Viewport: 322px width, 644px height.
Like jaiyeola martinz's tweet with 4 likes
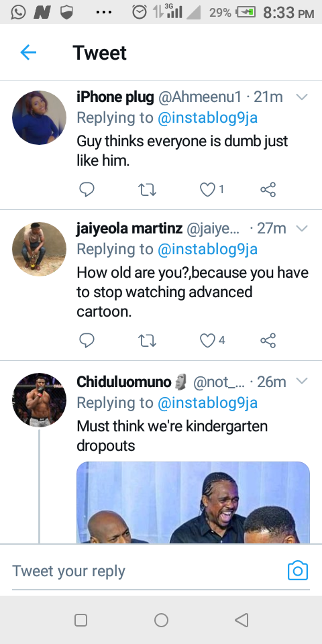pyautogui.click(x=208, y=340)
